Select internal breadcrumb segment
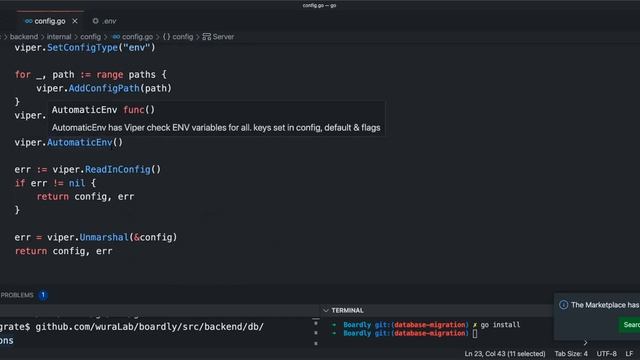Viewport: 640px width, 360px height. coord(59,37)
